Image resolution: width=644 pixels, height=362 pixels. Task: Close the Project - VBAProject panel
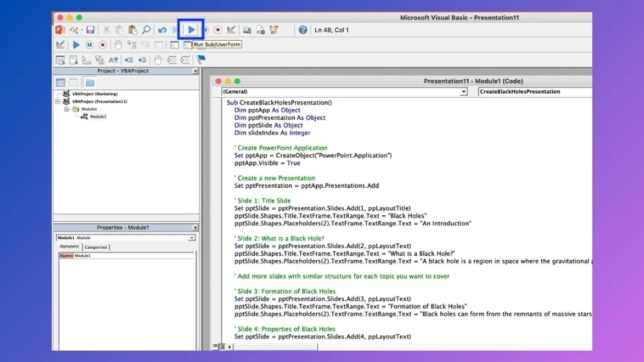pyautogui.click(x=195, y=71)
